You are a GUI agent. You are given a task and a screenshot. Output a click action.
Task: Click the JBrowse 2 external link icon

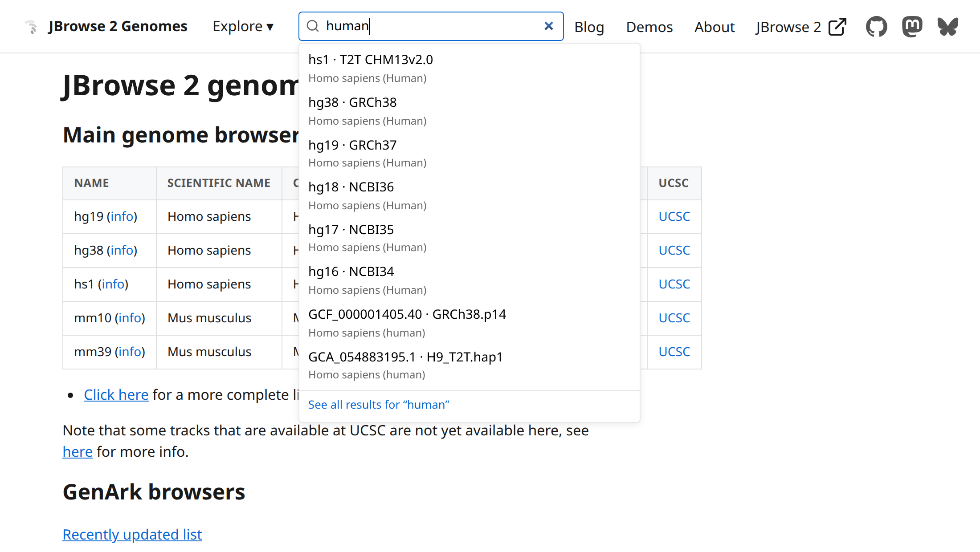pyautogui.click(x=837, y=27)
